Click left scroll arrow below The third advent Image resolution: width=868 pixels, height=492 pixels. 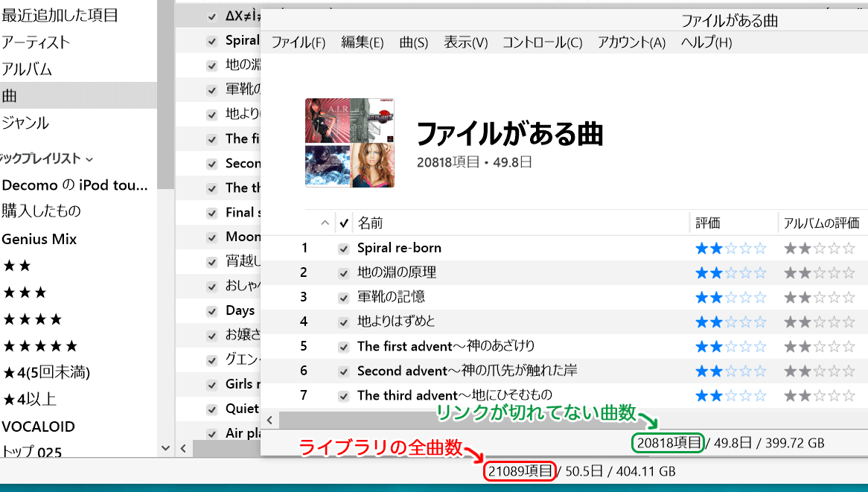click(269, 421)
